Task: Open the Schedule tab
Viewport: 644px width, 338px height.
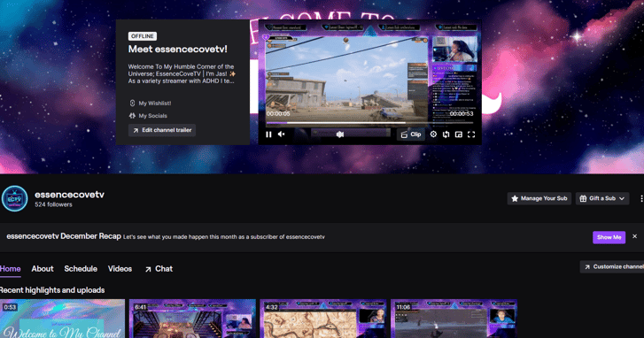Action: pyautogui.click(x=81, y=269)
